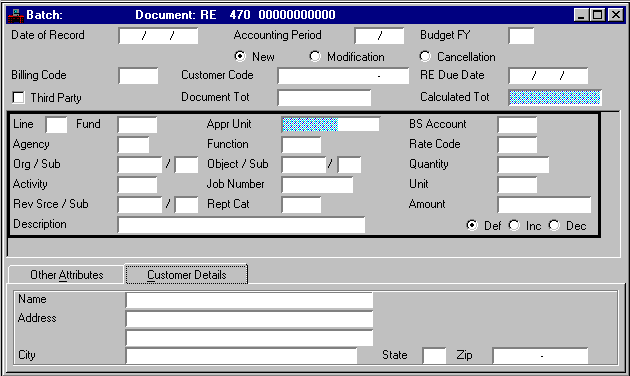The height and width of the screenshot is (376, 630).
Task: Click the Document Tot field
Action: [x=324, y=98]
